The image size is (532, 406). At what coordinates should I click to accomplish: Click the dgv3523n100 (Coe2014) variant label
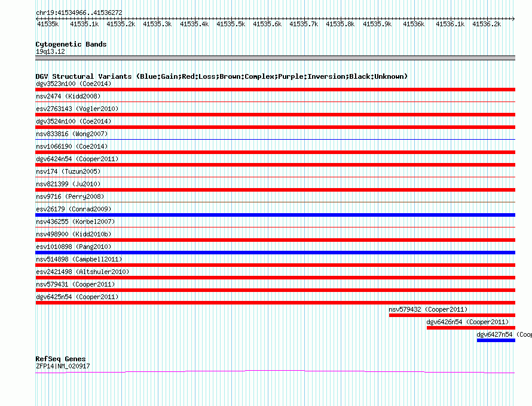click(x=74, y=84)
